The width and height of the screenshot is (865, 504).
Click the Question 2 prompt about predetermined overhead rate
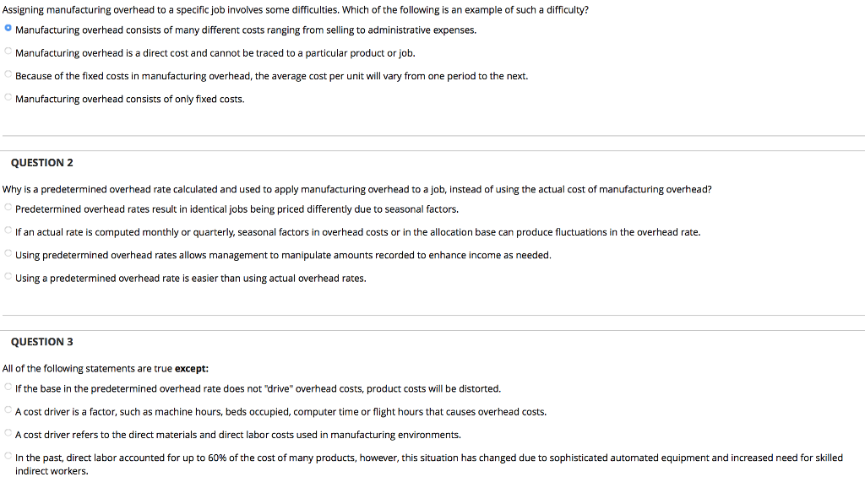[355, 189]
